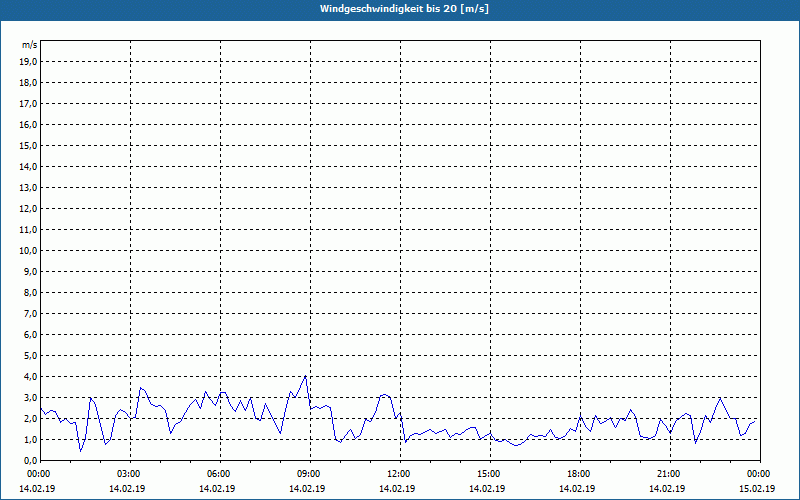Click the wind speed peak near 09:00
The height and width of the screenshot is (500, 800).
click(306, 376)
